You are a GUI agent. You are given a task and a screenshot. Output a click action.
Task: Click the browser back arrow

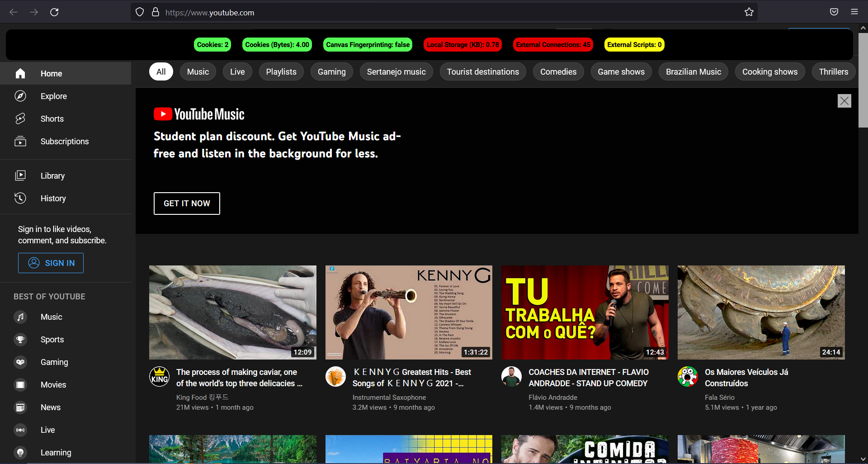[14, 12]
